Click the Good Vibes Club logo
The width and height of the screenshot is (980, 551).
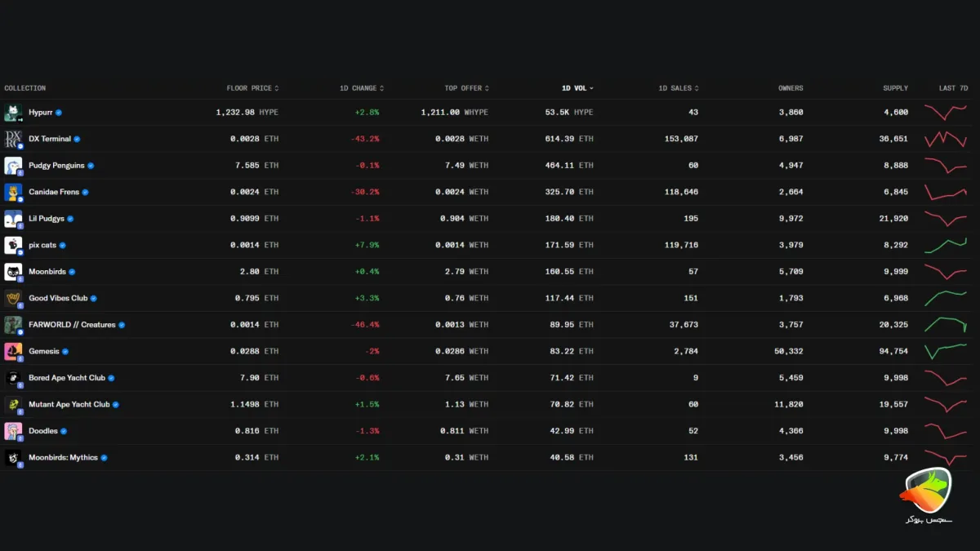(x=13, y=298)
